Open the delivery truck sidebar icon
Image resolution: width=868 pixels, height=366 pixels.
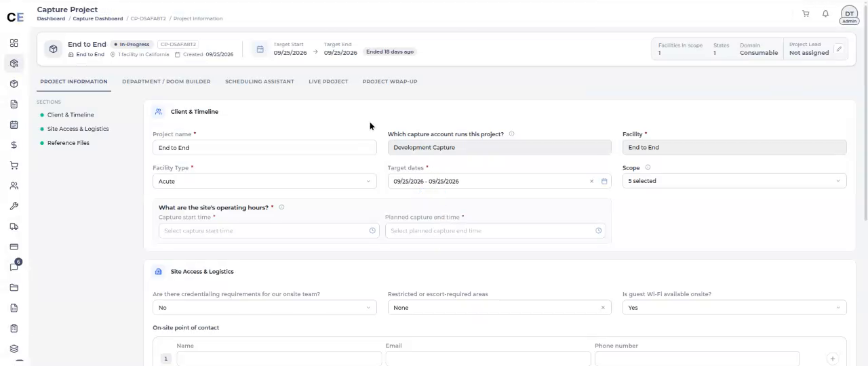tap(14, 226)
